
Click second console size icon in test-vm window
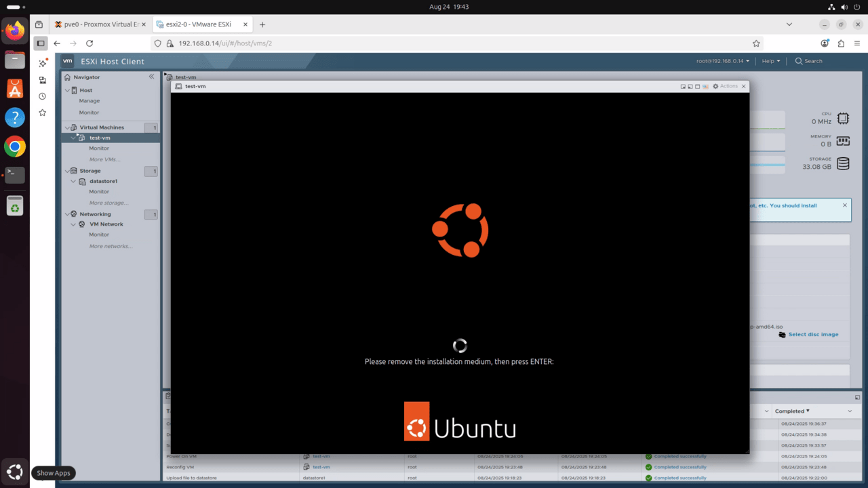(x=690, y=87)
